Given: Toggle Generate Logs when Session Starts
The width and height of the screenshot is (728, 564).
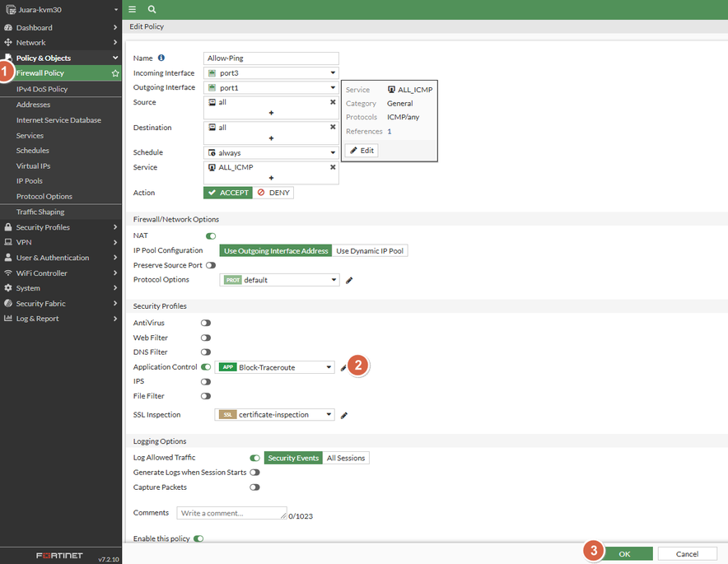Looking at the screenshot, I should pyautogui.click(x=254, y=473).
